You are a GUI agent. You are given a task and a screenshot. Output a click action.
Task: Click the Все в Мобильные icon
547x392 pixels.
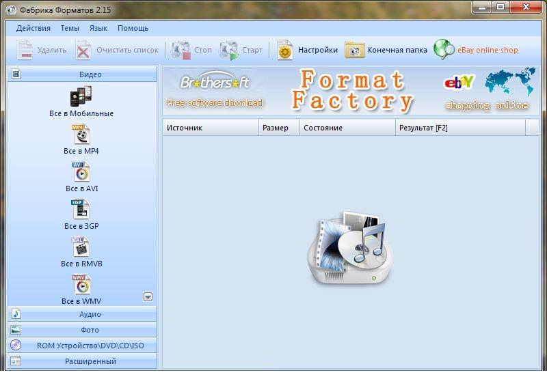[81, 97]
